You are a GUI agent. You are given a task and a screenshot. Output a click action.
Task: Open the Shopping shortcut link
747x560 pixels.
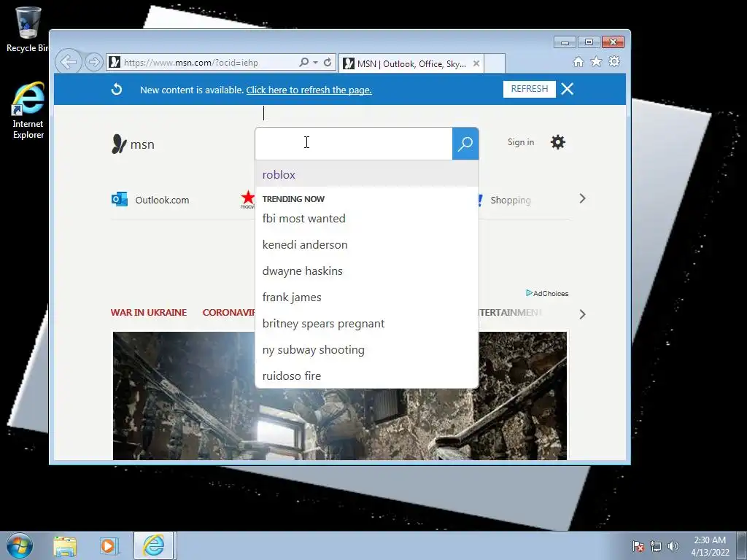pyautogui.click(x=510, y=200)
